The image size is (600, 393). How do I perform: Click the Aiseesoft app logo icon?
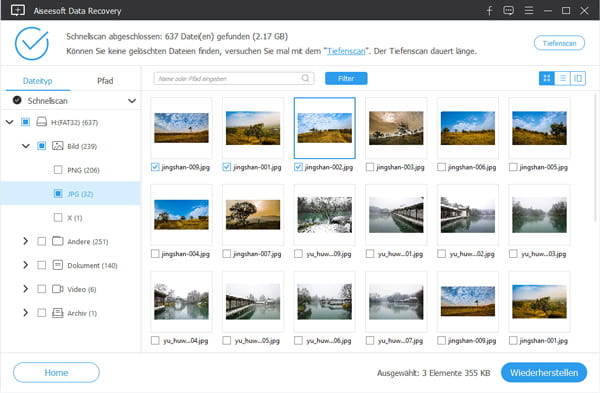[18, 10]
